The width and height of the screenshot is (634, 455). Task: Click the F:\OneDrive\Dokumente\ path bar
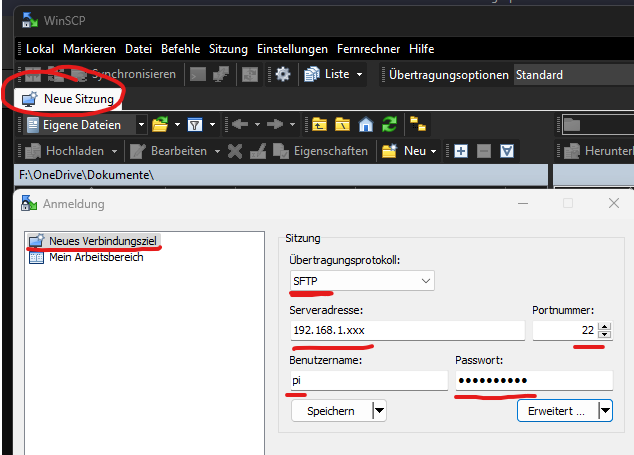281,176
